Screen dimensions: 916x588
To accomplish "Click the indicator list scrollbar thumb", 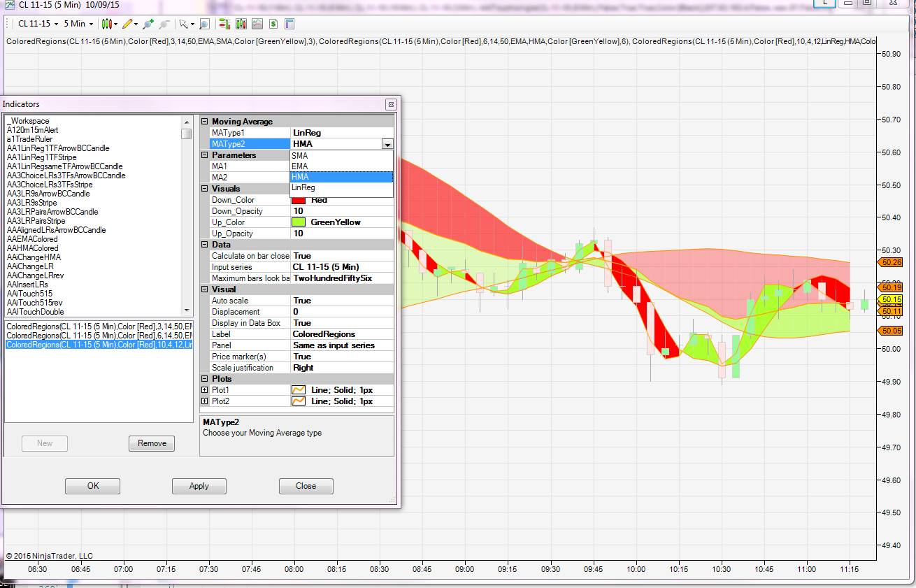I will (x=186, y=134).
